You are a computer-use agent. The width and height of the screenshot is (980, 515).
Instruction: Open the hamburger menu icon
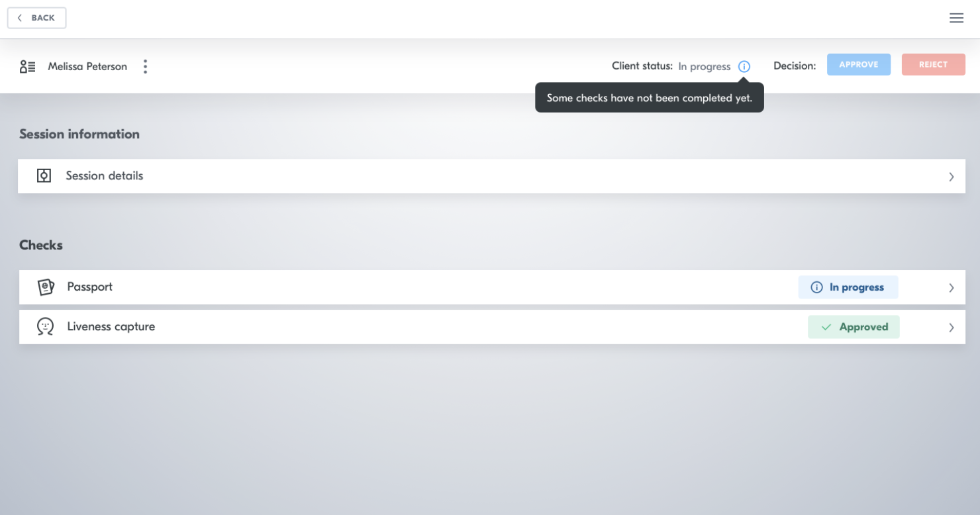pos(956,19)
